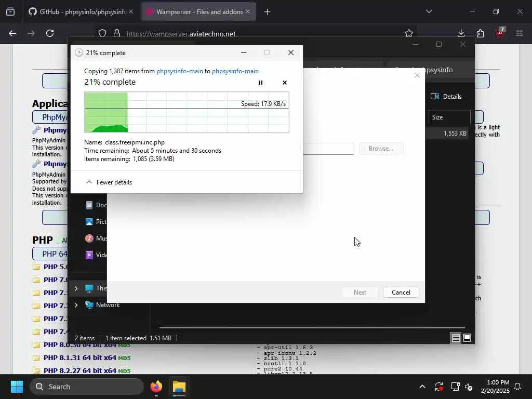Click the taskbar Search box
The width and height of the screenshot is (532, 399).
(87, 387)
